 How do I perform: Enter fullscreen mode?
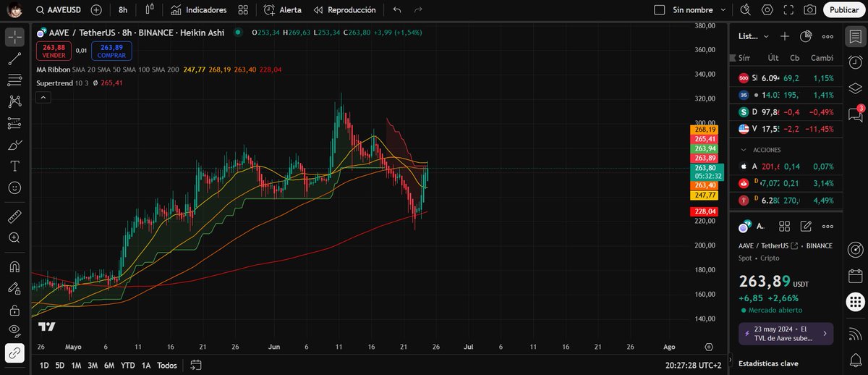click(x=789, y=10)
